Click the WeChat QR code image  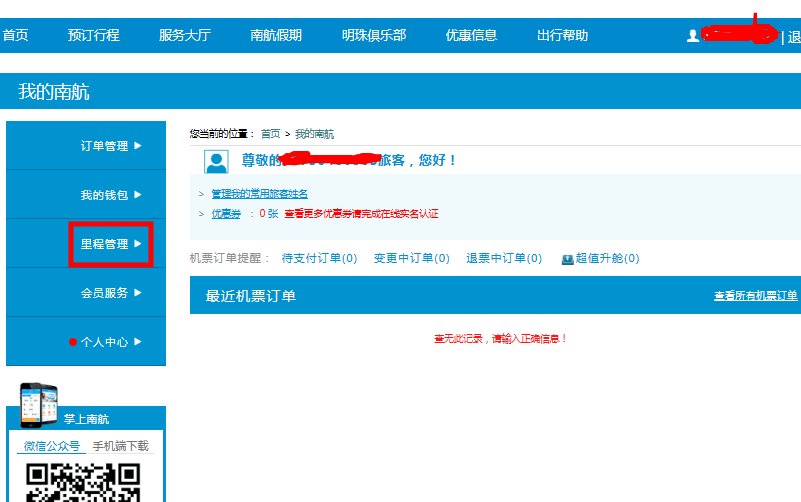pos(83,482)
